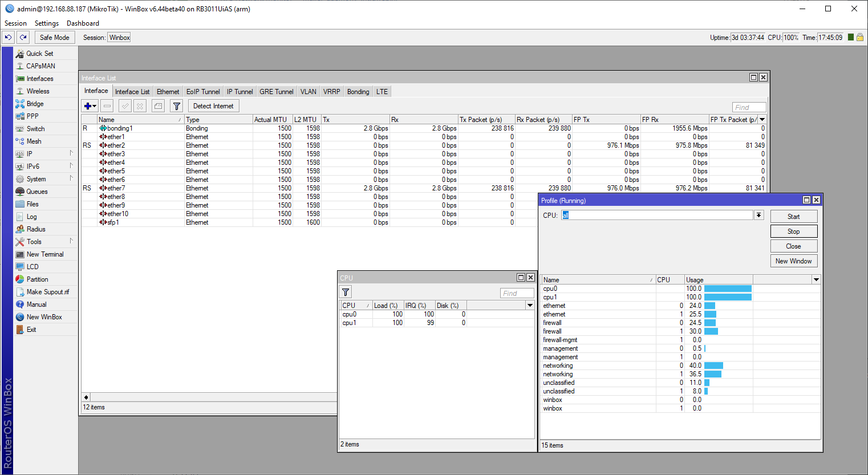Screen dimensions: 868x475
Task: Open Bridge from the sidebar
Action: (35, 104)
